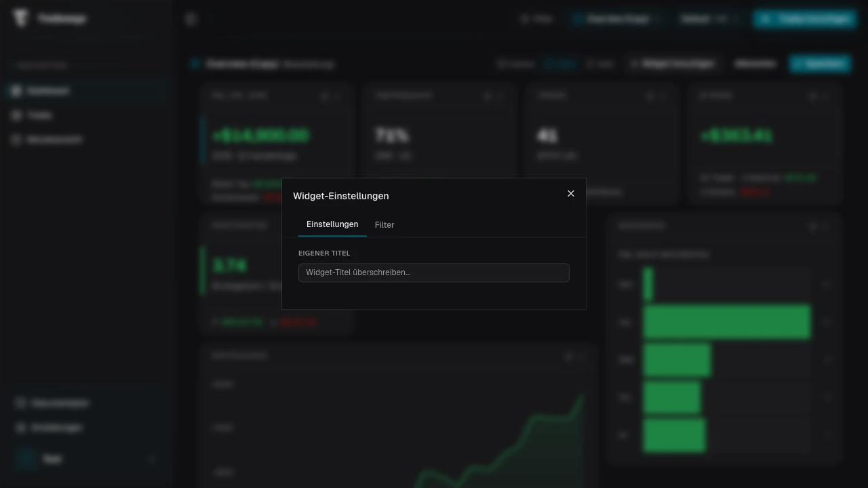Open Einstellungen at the bottom of the sidebar

[57, 428]
